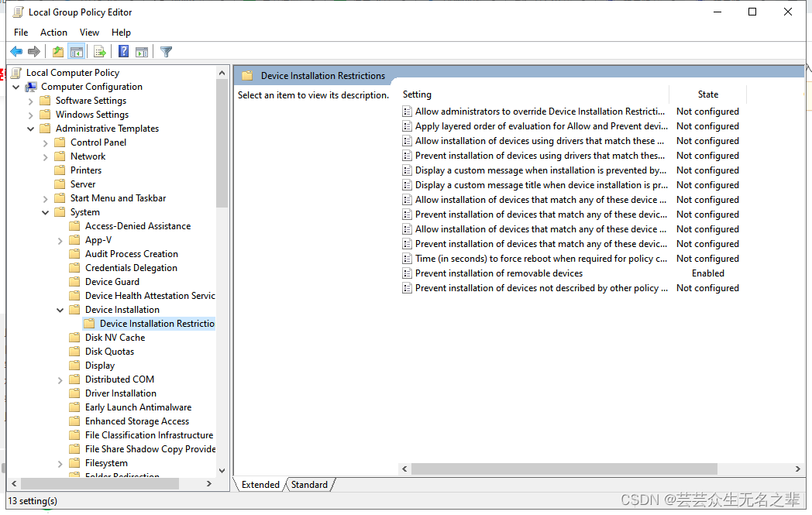
Task: Click folder icon in Device Installation Restrictions header
Action: pyautogui.click(x=247, y=76)
